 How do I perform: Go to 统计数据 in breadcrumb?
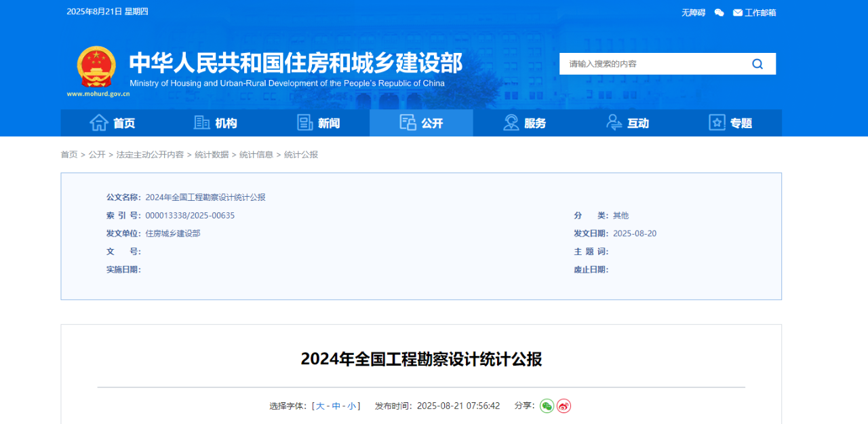point(211,155)
